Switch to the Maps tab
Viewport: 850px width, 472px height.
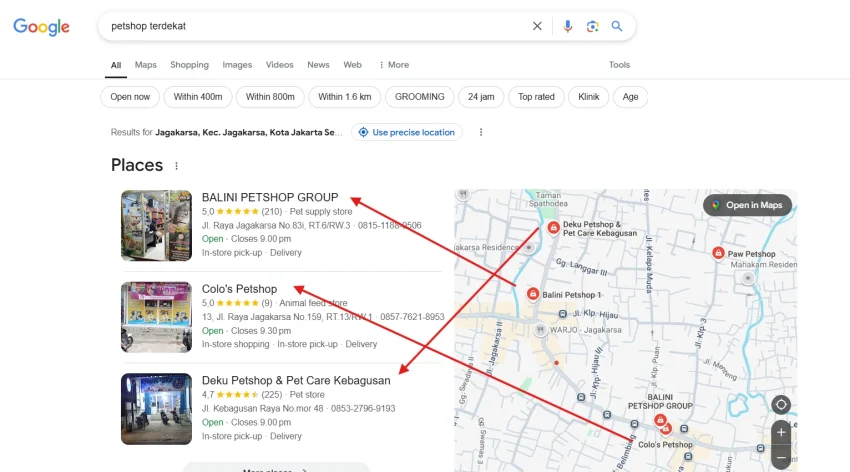145,64
